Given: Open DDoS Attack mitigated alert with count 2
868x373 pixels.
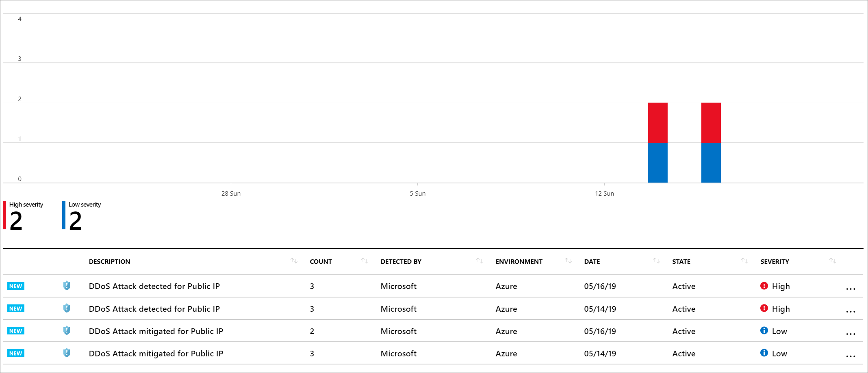Looking at the screenshot, I should click(156, 331).
